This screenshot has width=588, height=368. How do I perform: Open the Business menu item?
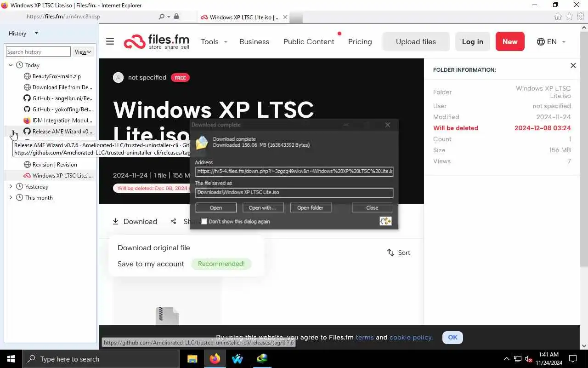[x=254, y=41]
